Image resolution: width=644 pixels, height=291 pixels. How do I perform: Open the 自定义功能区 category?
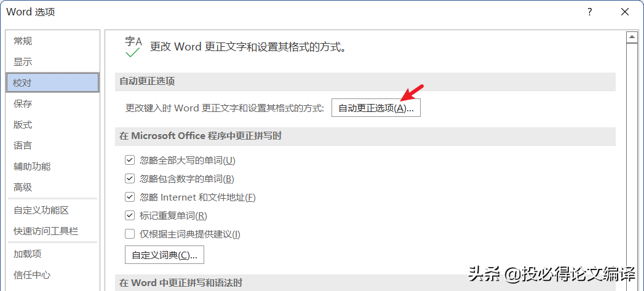click(x=52, y=210)
